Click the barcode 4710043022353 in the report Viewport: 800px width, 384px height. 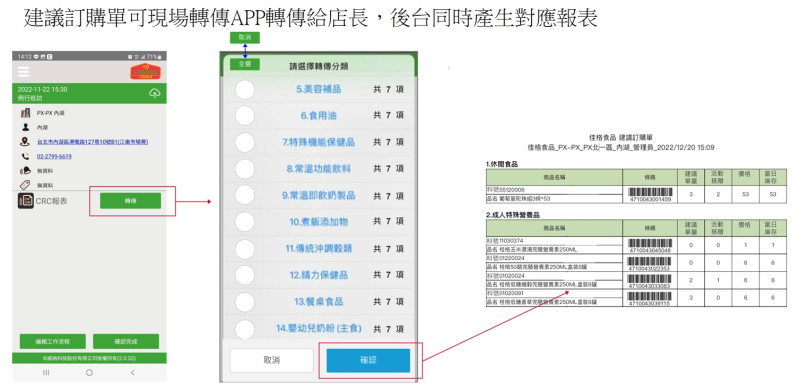[x=650, y=263]
